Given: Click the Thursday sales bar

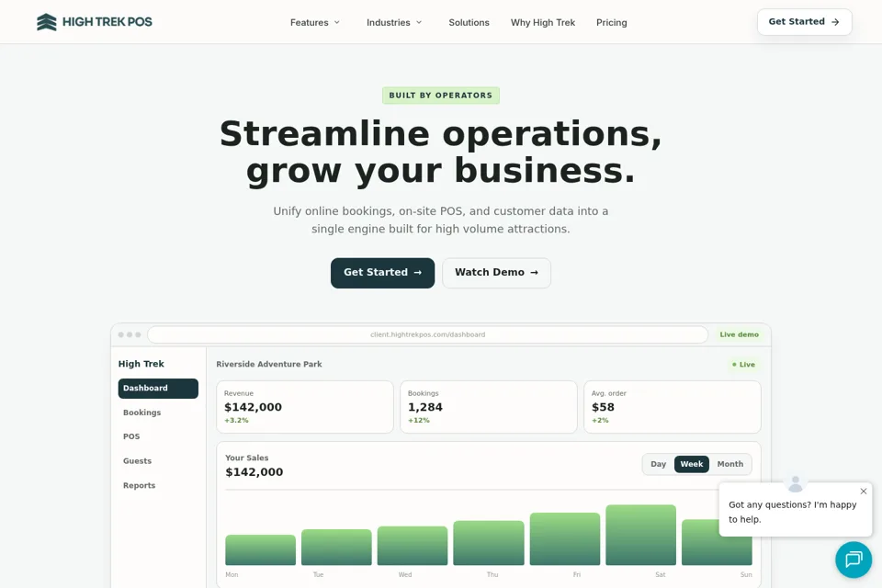Looking at the screenshot, I should coord(489,543).
